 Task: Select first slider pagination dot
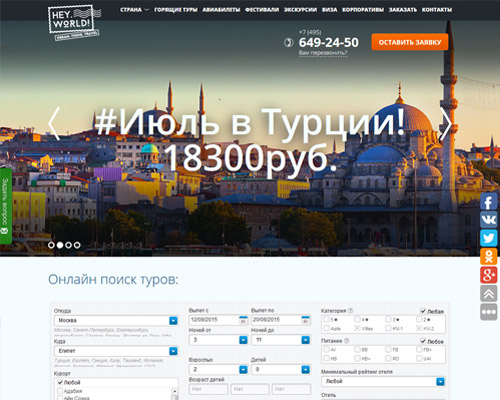[51, 245]
